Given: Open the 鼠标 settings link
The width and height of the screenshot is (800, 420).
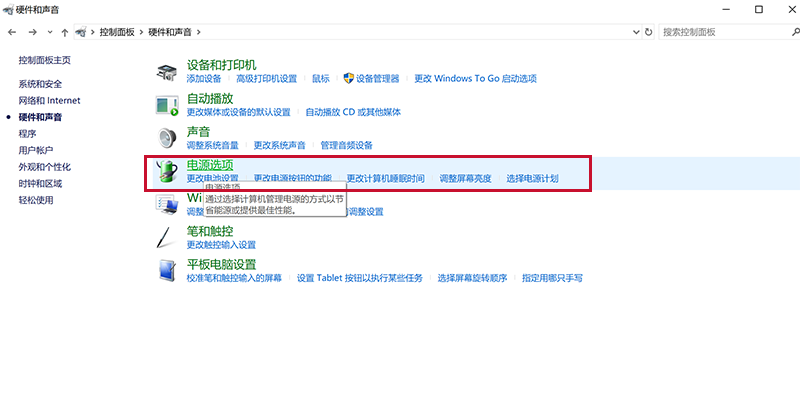Looking at the screenshot, I should pyautogui.click(x=320, y=79).
